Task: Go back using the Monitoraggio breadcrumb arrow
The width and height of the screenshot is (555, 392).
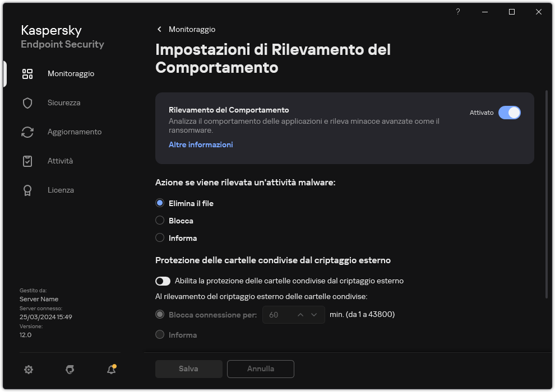Action: click(x=159, y=29)
